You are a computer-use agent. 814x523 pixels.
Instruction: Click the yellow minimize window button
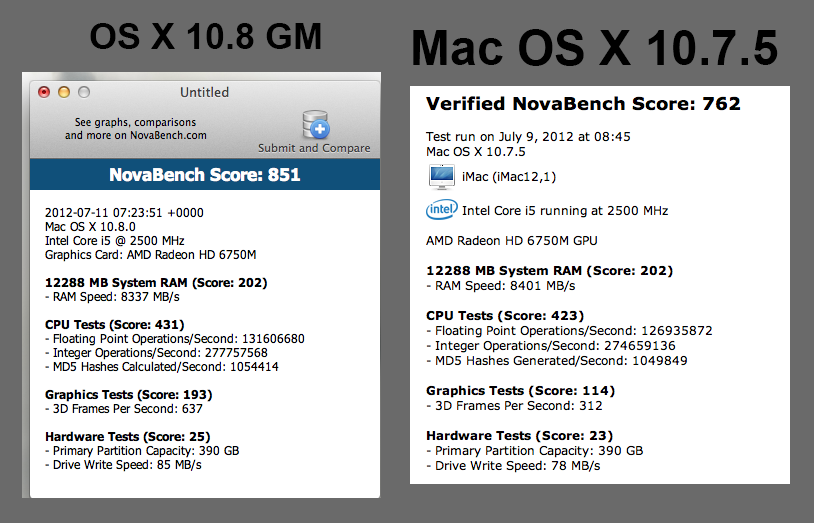coord(64,92)
